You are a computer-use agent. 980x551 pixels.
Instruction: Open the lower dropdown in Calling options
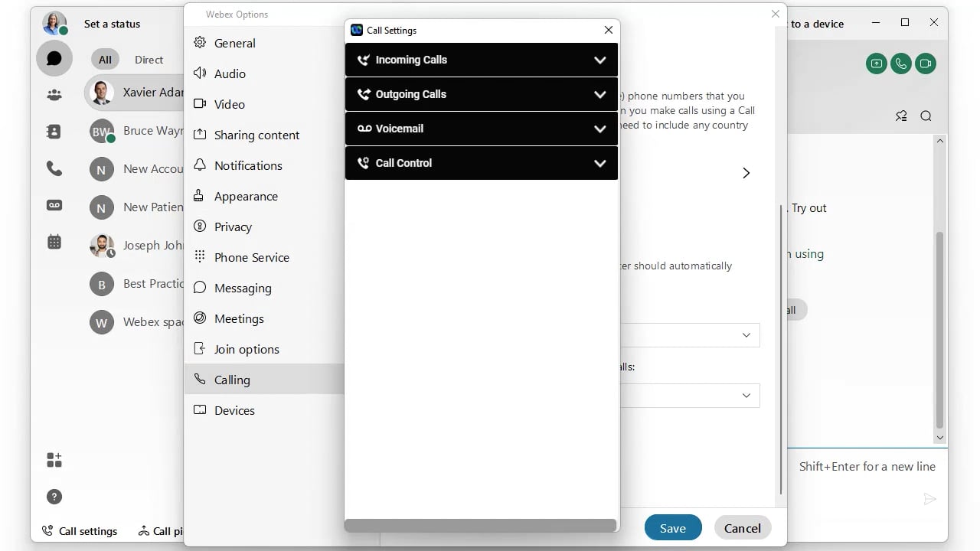pyautogui.click(x=690, y=396)
